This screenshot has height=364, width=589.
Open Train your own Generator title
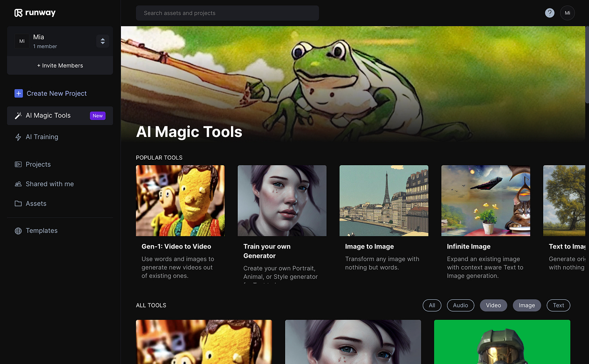tap(267, 251)
